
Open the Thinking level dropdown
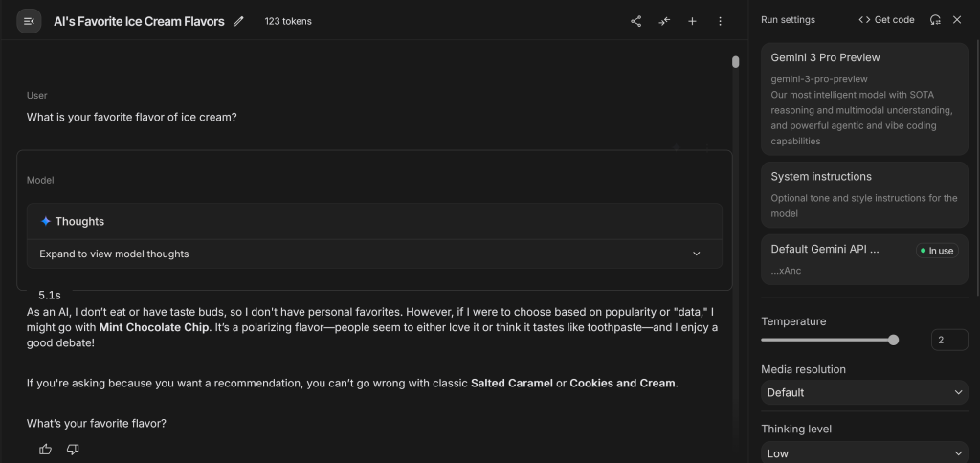click(864, 452)
